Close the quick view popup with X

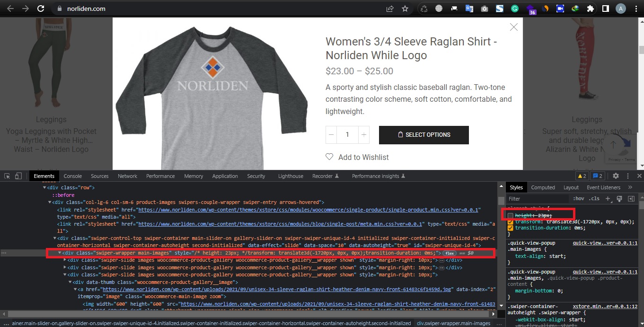coord(514,27)
